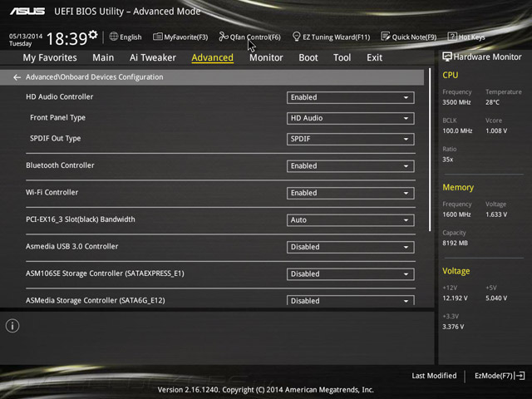Switch to Main tab
The width and height of the screenshot is (532, 399).
pos(103,57)
